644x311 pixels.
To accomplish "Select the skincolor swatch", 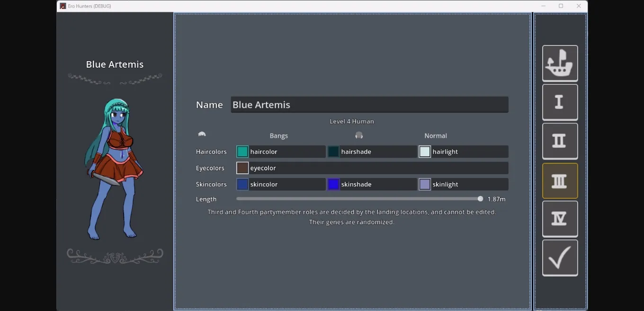I will (243, 184).
